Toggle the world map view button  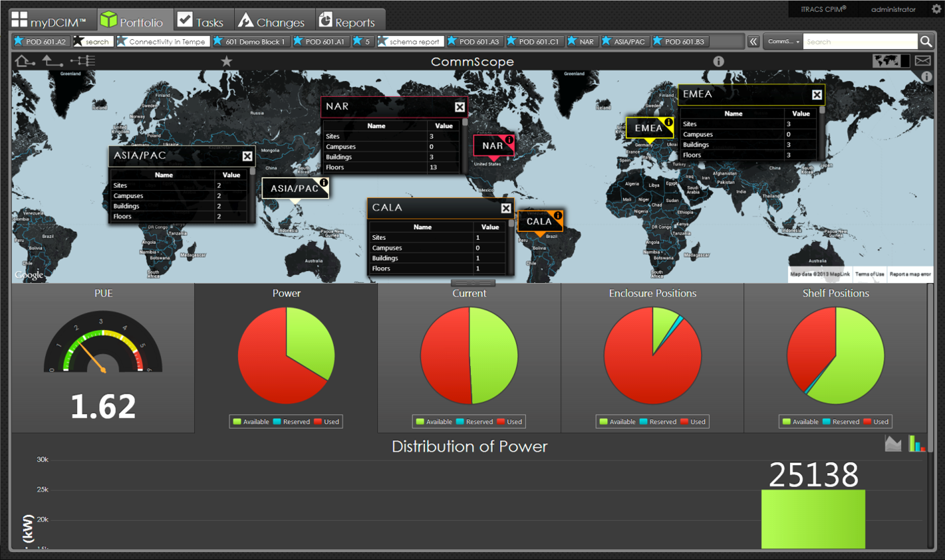pos(886,61)
